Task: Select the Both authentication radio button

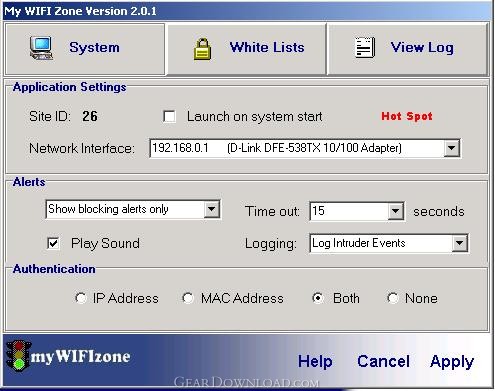Action: (x=318, y=298)
